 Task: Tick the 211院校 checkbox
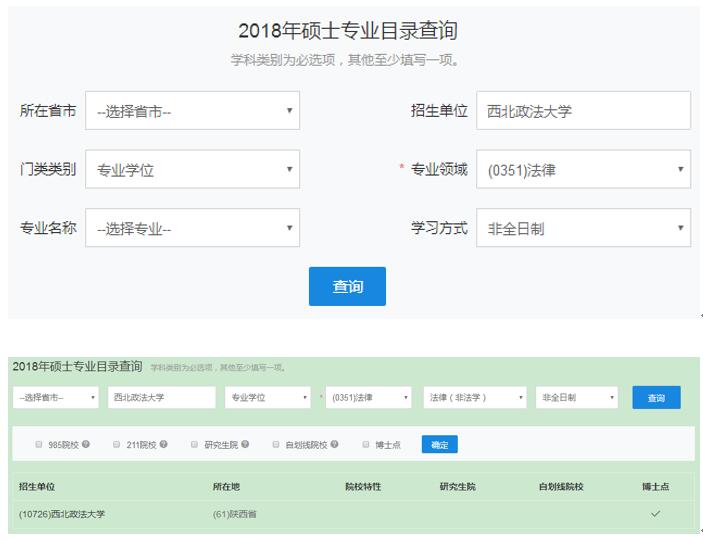(117, 444)
